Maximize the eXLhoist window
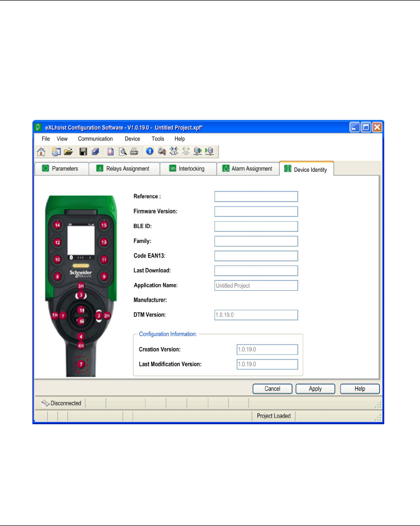The image size is (420, 526). 366,127
